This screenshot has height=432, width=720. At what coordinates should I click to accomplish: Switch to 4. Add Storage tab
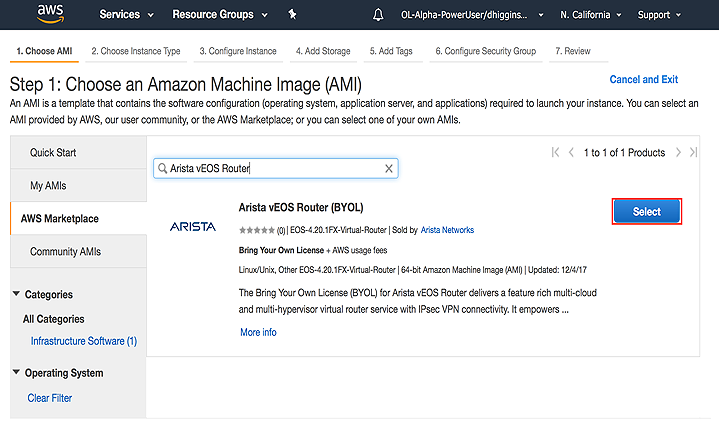323,51
